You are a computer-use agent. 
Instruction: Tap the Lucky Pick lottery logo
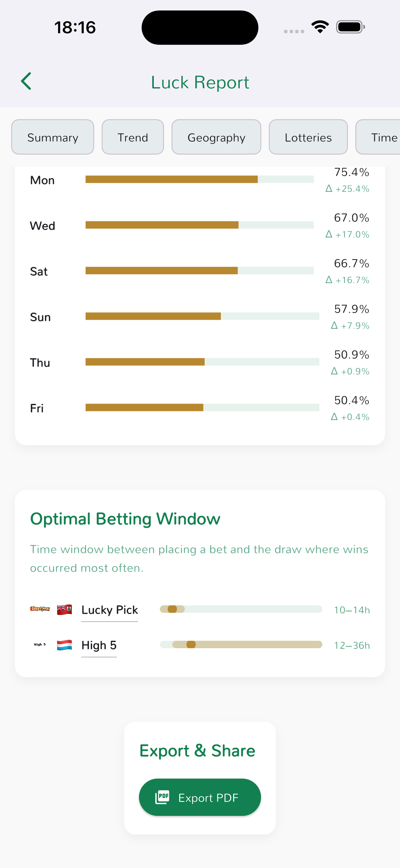40,609
